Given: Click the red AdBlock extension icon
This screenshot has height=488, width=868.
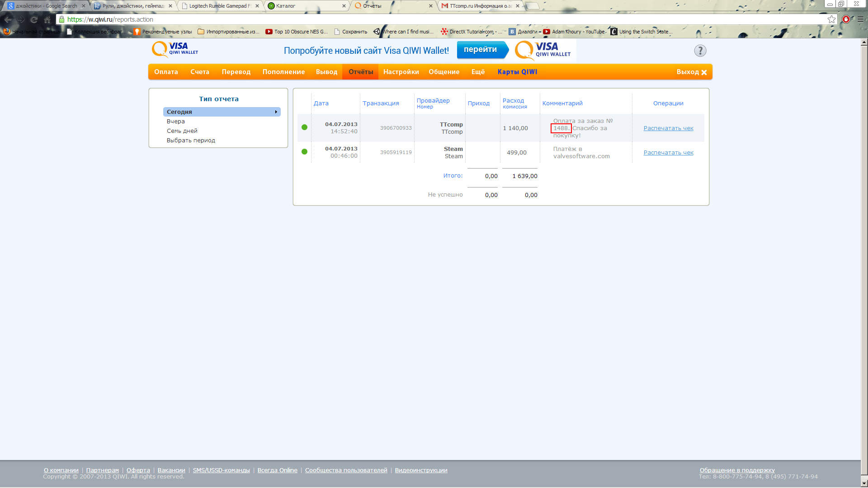Looking at the screenshot, I should click(846, 19).
